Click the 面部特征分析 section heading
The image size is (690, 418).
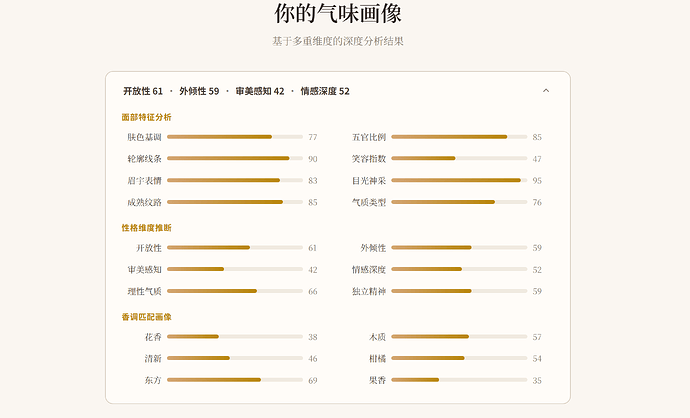point(147,117)
